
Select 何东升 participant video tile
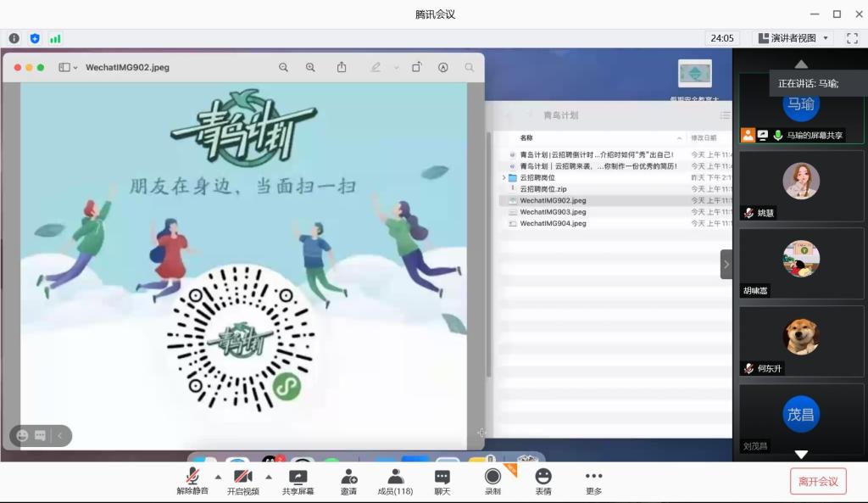coord(801,341)
